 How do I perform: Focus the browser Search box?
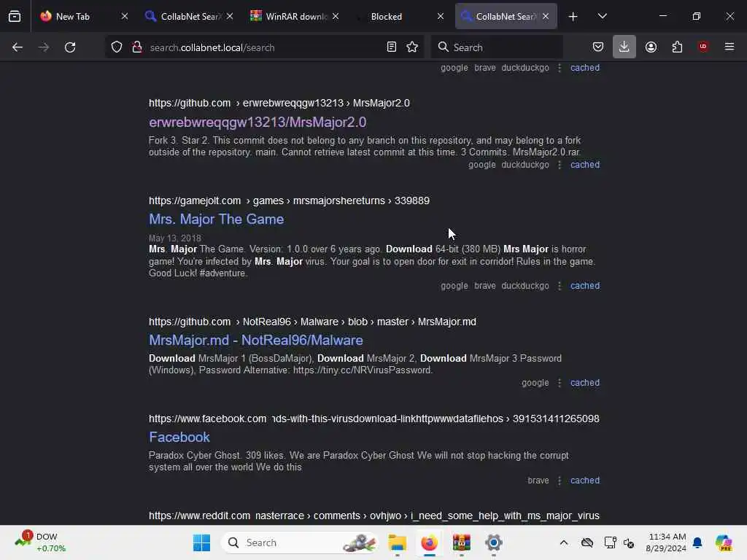[x=497, y=47]
